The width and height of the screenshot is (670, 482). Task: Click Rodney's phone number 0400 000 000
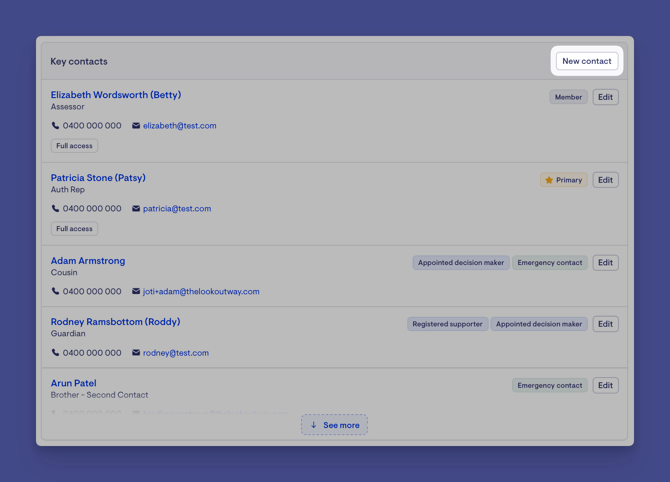(x=92, y=353)
